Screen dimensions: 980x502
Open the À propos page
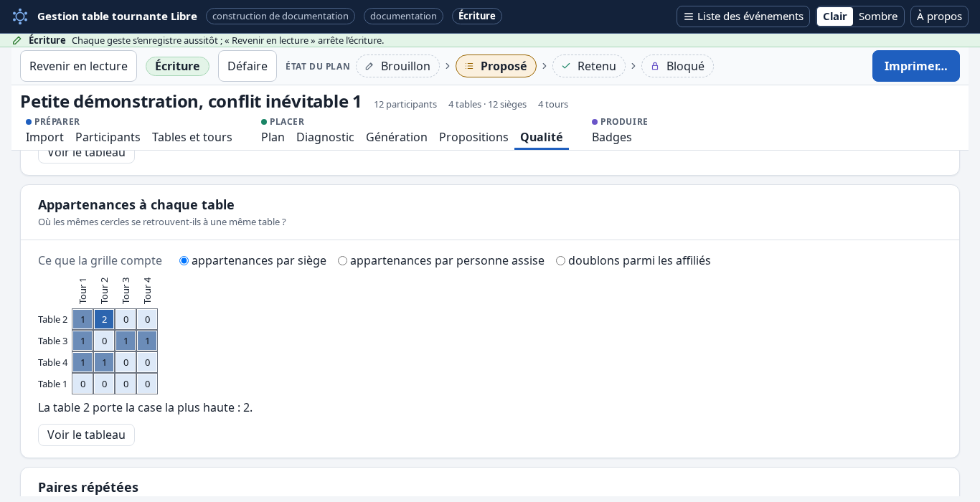point(939,16)
